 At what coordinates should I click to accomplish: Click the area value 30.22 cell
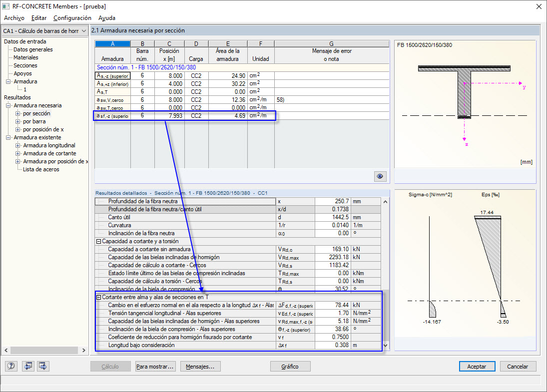point(228,84)
